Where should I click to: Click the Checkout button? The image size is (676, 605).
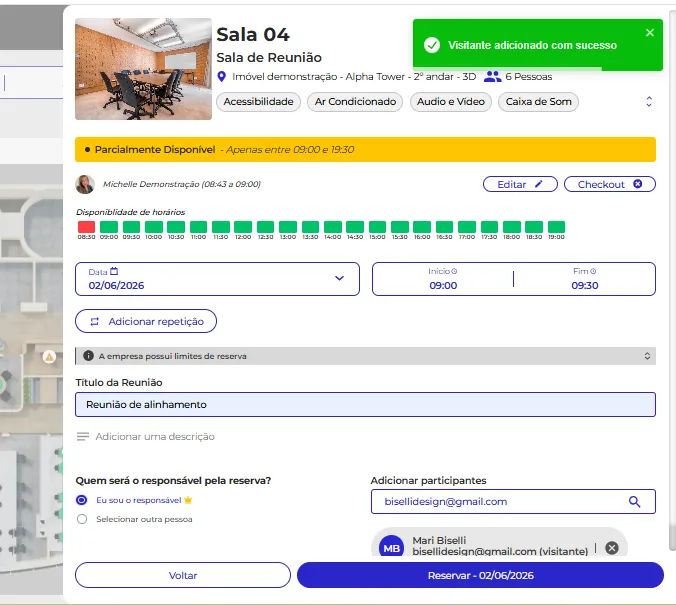pyautogui.click(x=610, y=184)
